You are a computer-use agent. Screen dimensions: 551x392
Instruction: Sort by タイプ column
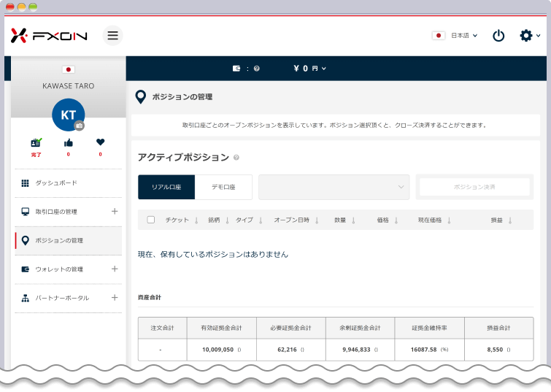249,220
